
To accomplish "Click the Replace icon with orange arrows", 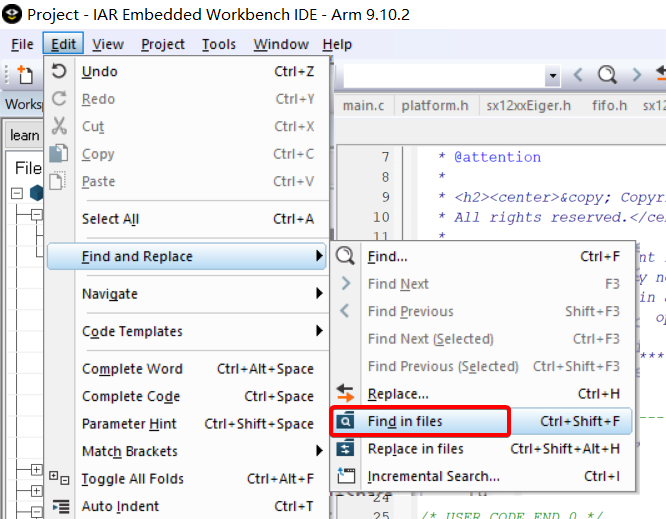I will (x=346, y=394).
